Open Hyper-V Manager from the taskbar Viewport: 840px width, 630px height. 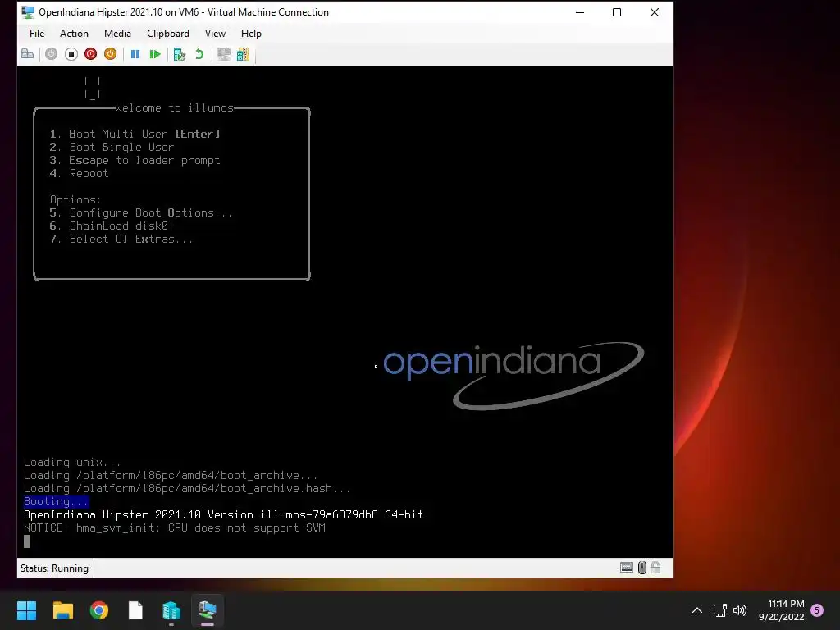point(171,610)
